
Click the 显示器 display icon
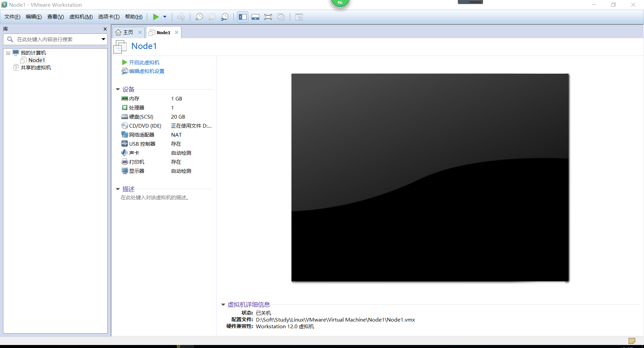(125, 171)
